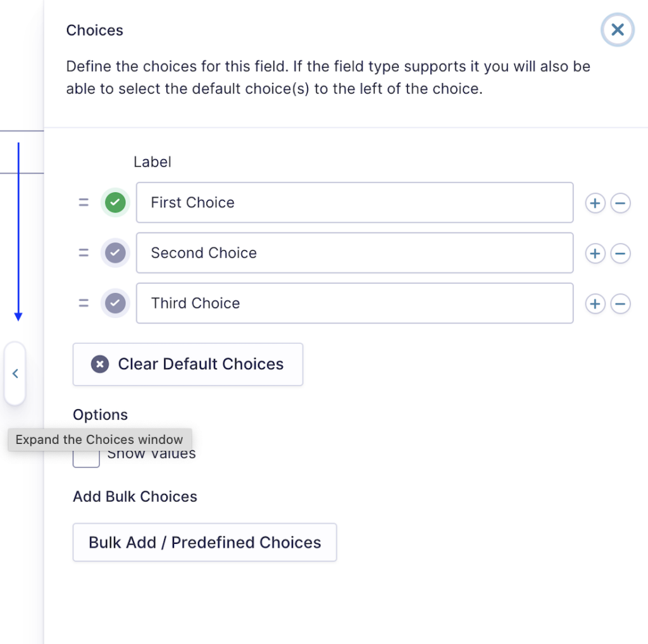
Task: Mark Second Choice as the default choice
Action: [x=115, y=252]
